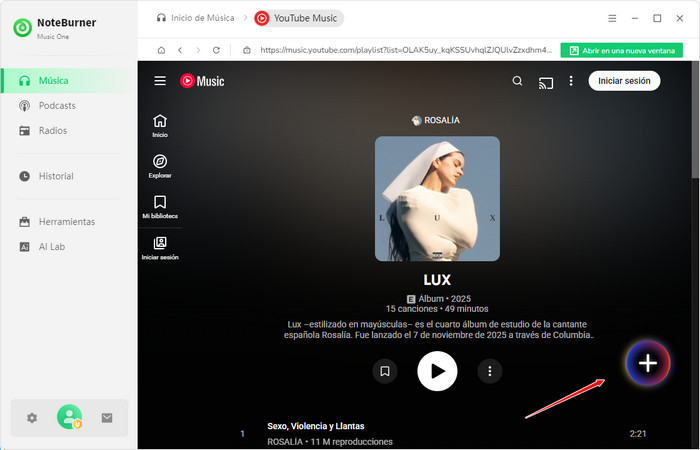The height and width of the screenshot is (450, 700).
Task: Click the padlock icon beside the URL
Action: click(x=246, y=50)
